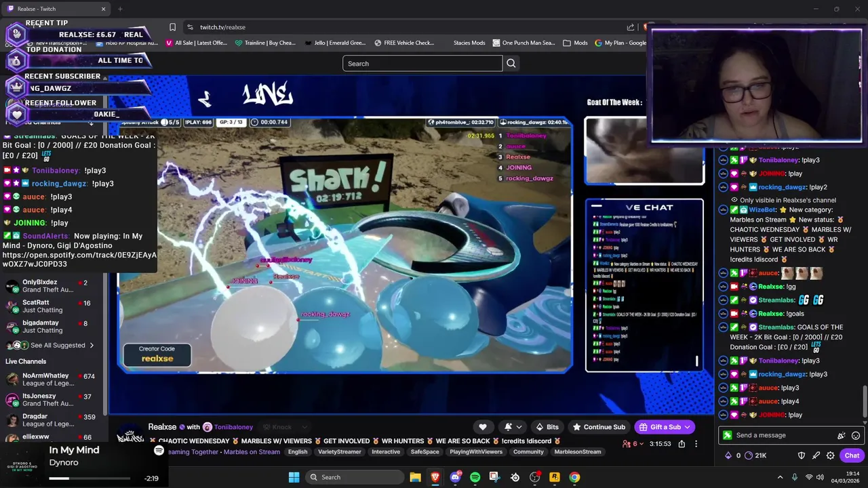Open NoArmWhatley live channel
Viewport: 868px width, 488px height.
point(51,380)
